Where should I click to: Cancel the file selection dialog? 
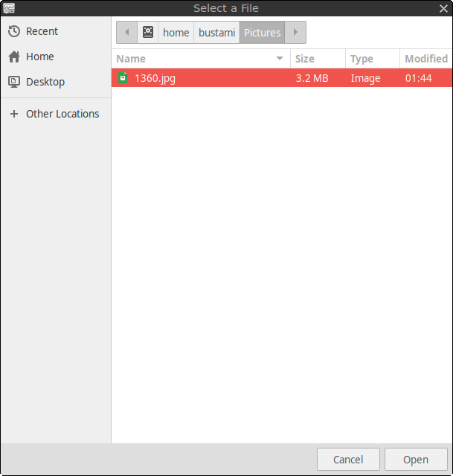coord(348,460)
